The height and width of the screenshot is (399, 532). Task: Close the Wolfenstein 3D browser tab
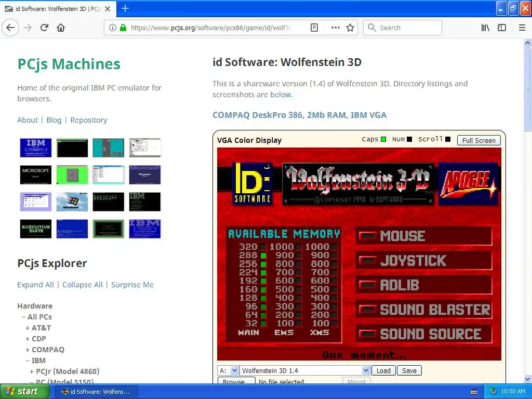point(108,9)
